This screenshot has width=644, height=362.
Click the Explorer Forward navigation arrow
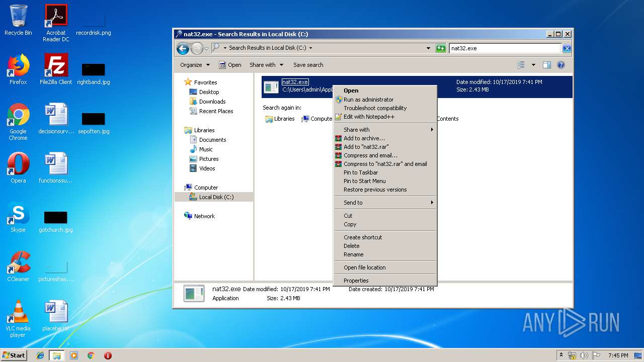(197, 48)
